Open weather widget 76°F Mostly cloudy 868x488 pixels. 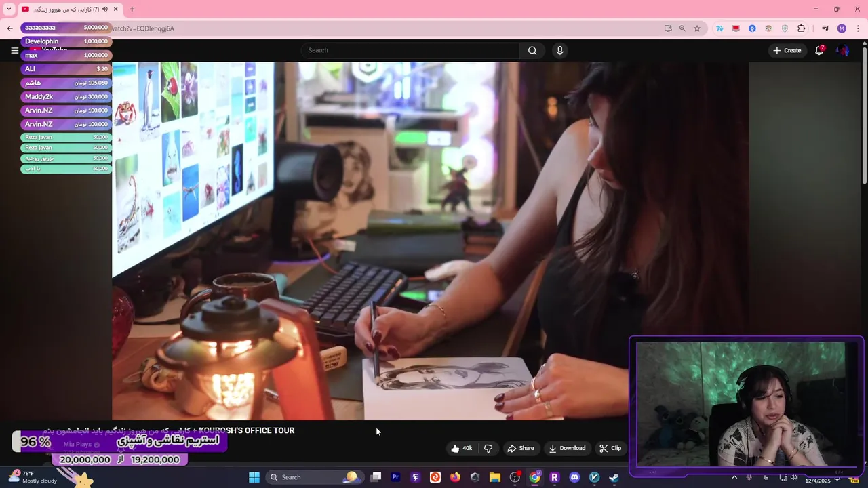[33, 477]
